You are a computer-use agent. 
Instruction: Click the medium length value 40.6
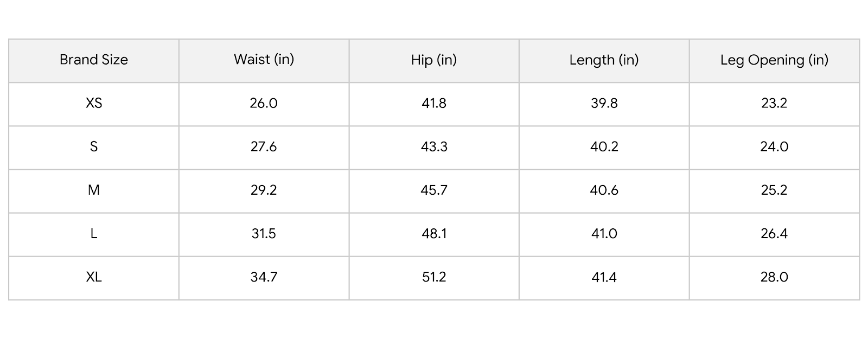click(x=604, y=190)
